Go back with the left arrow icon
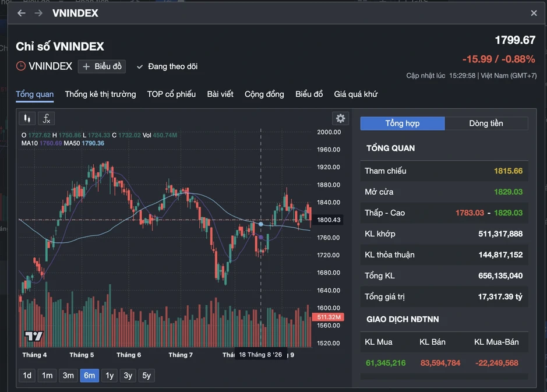The height and width of the screenshot is (392, 547). click(x=22, y=13)
